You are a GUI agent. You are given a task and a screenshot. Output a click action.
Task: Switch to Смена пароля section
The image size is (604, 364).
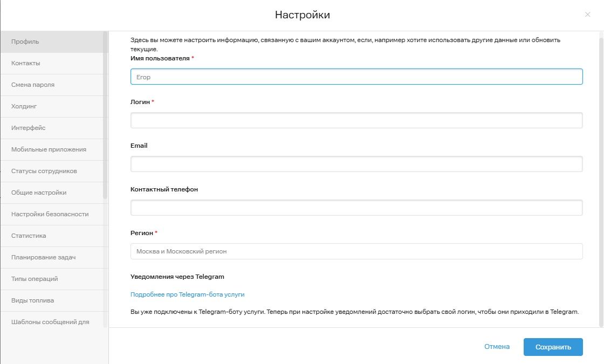(x=33, y=85)
